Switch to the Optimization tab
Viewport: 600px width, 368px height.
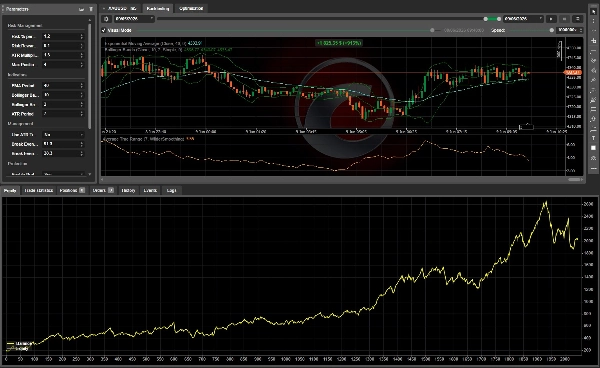(191, 8)
